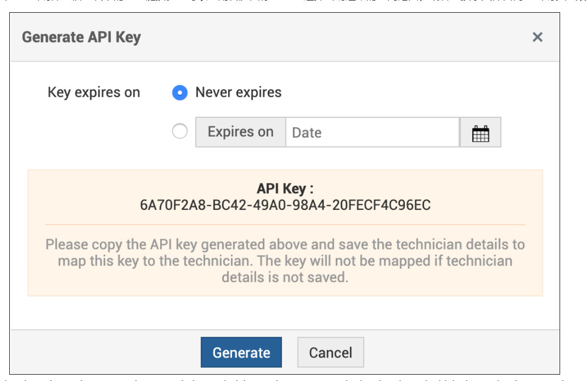This screenshot has width=588, height=381.
Task: Click the "Key expires on" label
Action: coord(94,92)
